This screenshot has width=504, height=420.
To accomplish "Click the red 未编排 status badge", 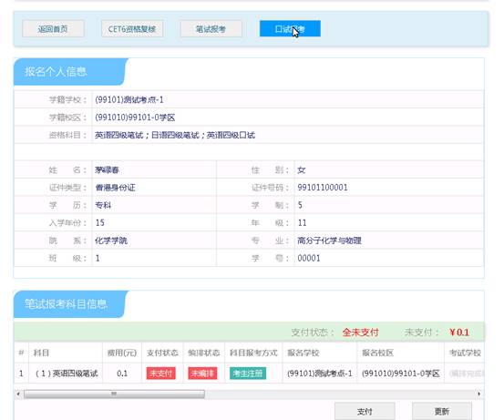I will click(202, 374).
